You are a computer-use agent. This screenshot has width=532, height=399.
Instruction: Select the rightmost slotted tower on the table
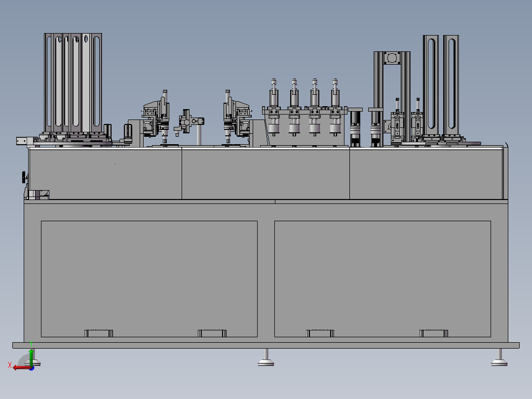[451, 85]
